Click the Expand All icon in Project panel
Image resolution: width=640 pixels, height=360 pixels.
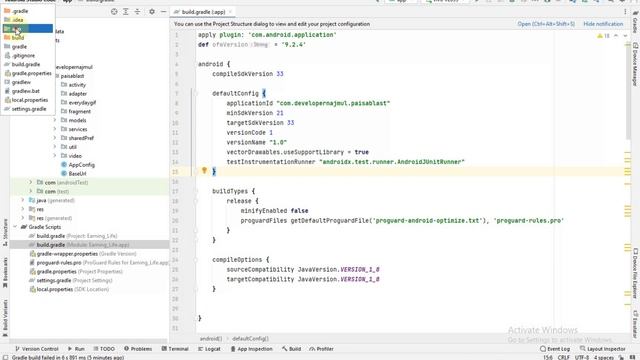pyautogui.click(x=126, y=12)
